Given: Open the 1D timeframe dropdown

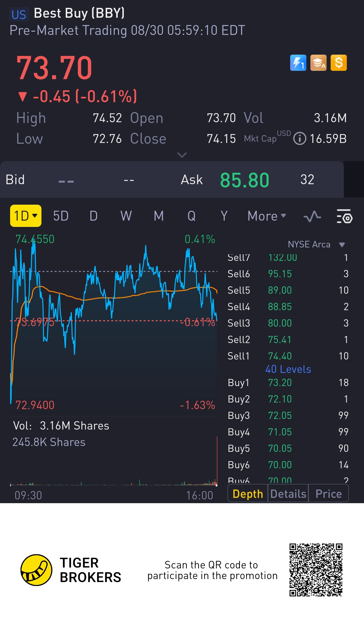Looking at the screenshot, I should point(26,216).
